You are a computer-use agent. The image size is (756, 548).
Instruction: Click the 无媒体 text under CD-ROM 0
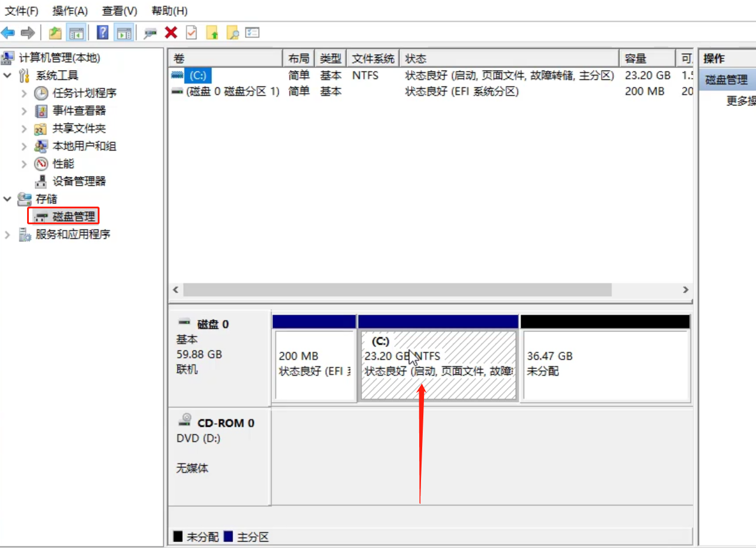click(192, 469)
